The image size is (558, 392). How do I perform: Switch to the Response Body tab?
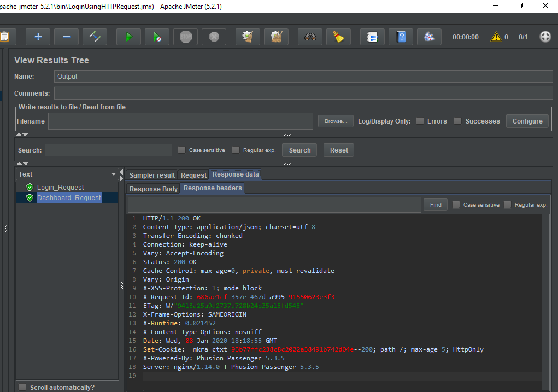point(153,189)
